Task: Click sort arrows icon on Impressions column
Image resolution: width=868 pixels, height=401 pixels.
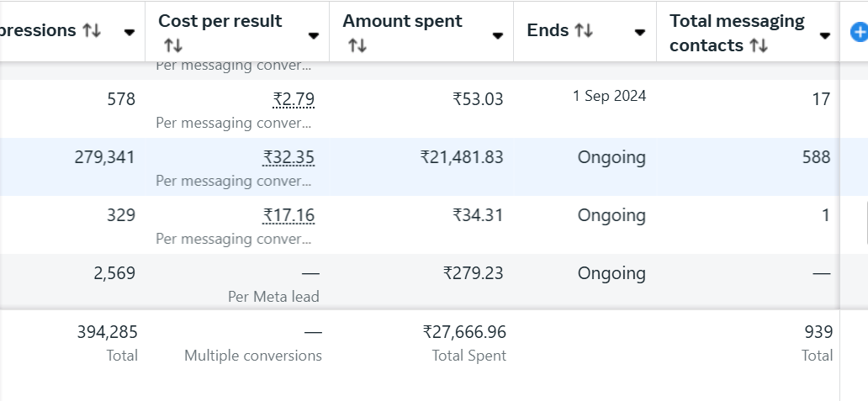Action: [92, 31]
